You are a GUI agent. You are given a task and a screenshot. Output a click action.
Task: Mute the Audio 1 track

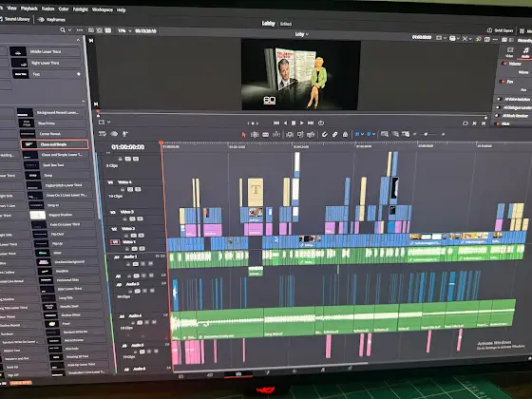click(x=150, y=264)
